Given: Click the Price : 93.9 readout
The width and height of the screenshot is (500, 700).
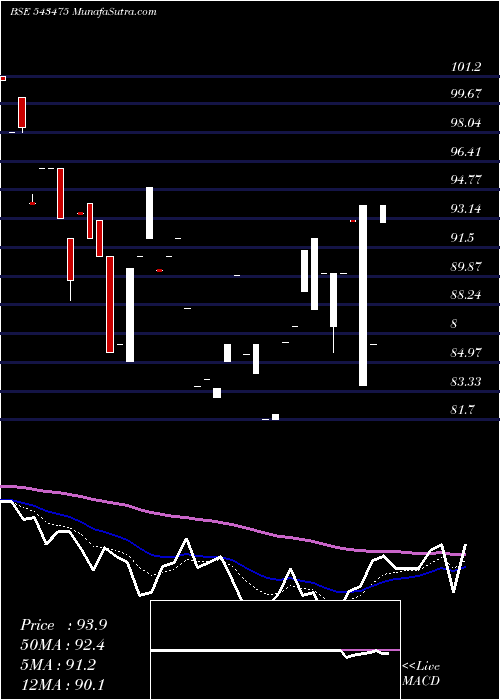Looking at the screenshot, I should coord(63,625).
